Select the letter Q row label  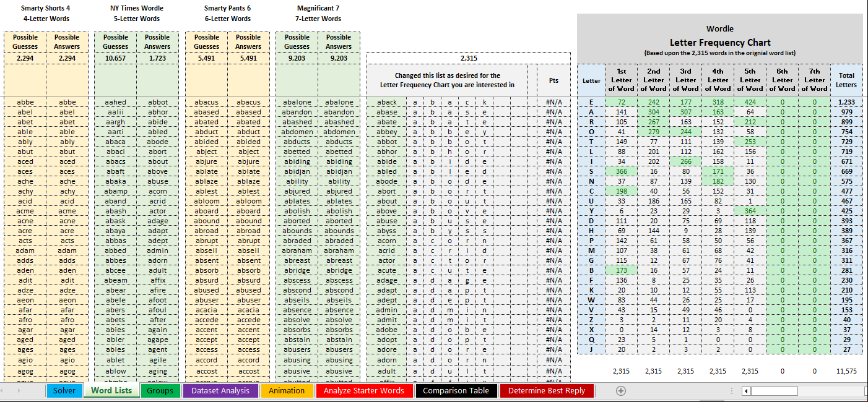click(591, 340)
